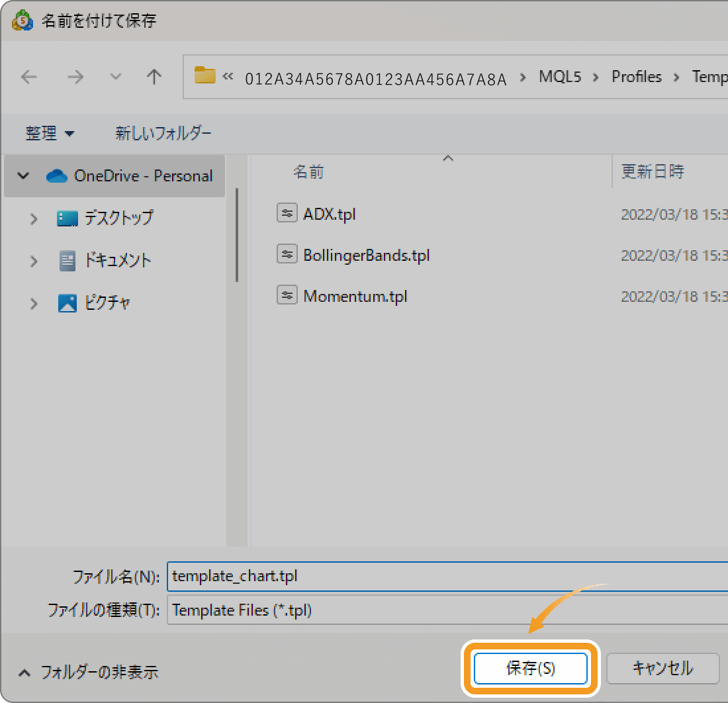Navigate to Profiles folder in path

(x=636, y=77)
